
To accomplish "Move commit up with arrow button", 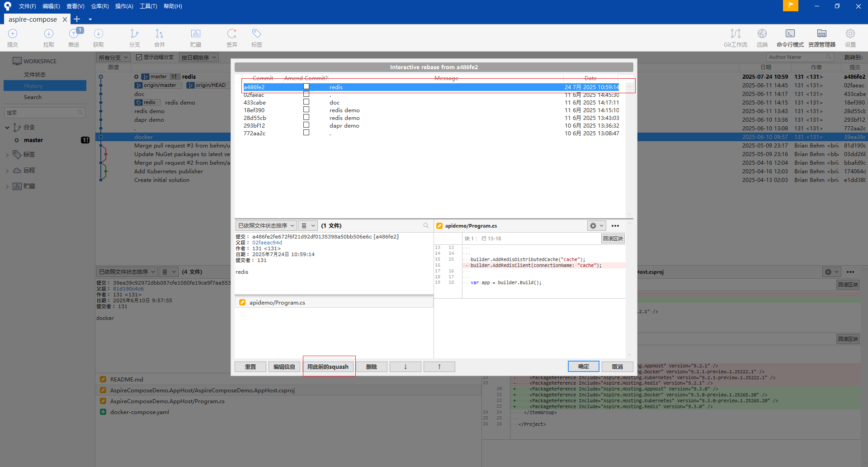I will (439, 367).
